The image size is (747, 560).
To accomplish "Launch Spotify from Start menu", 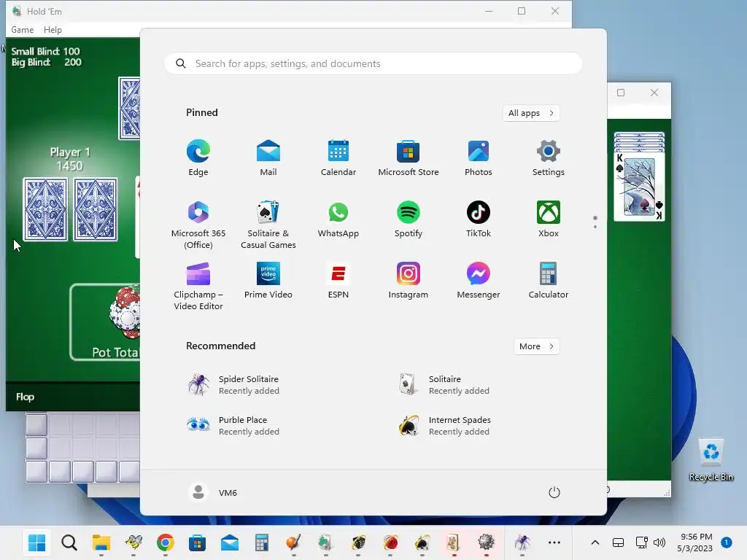I will click(x=409, y=219).
